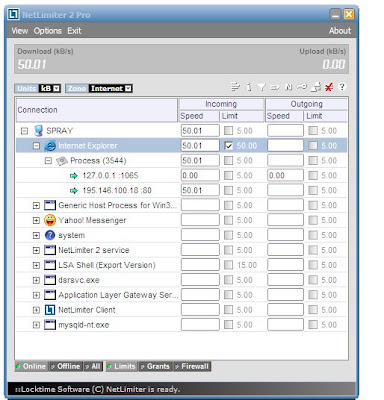The image size is (384, 400).
Task: Expand the NetLimiter Client node
Action: [x=36, y=310]
